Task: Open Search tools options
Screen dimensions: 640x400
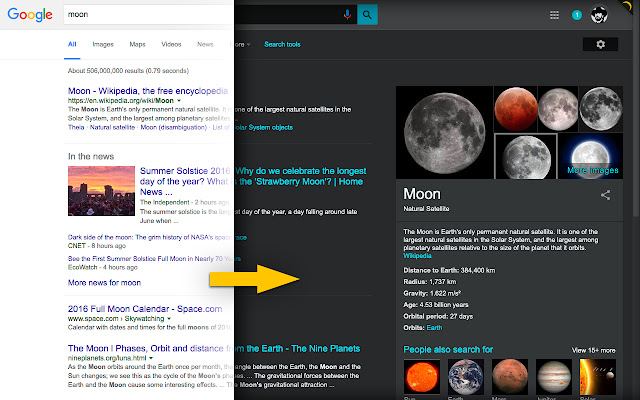Action: coord(282,44)
